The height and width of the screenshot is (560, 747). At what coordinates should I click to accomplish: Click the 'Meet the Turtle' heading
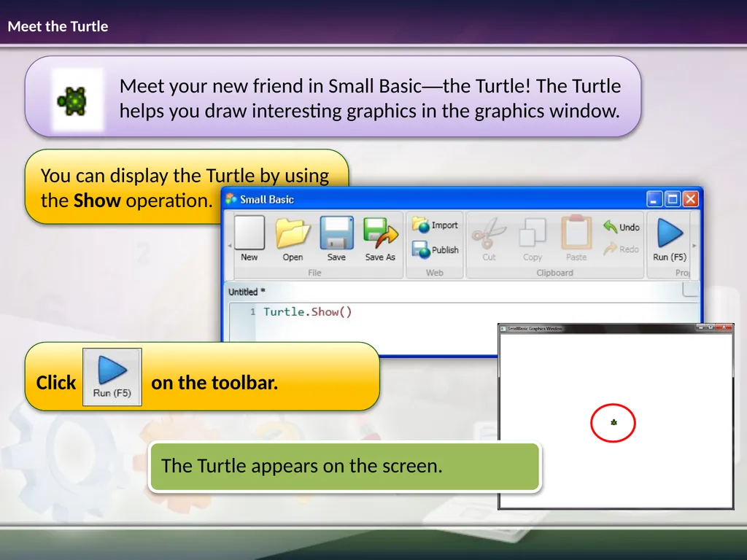[x=58, y=26]
